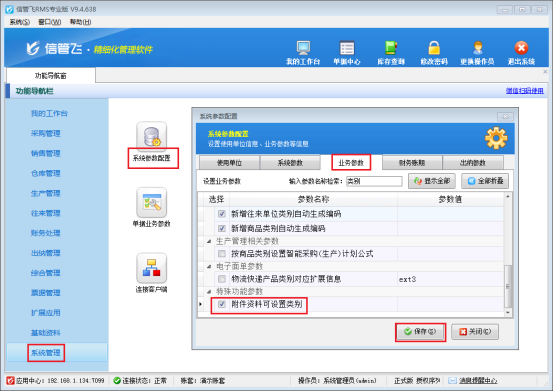This screenshot has height=392, width=553.
Task: Click 保存 button
Action: tap(420, 332)
